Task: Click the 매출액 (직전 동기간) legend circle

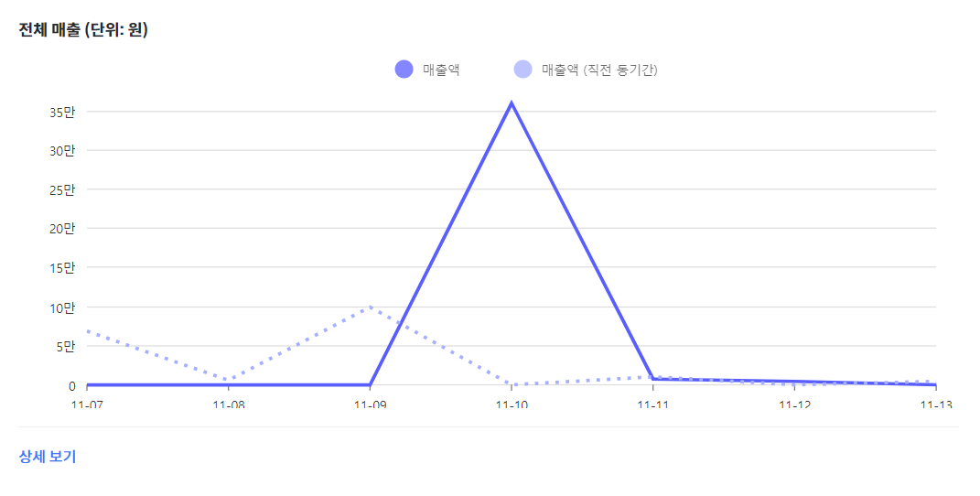Action: (x=522, y=70)
